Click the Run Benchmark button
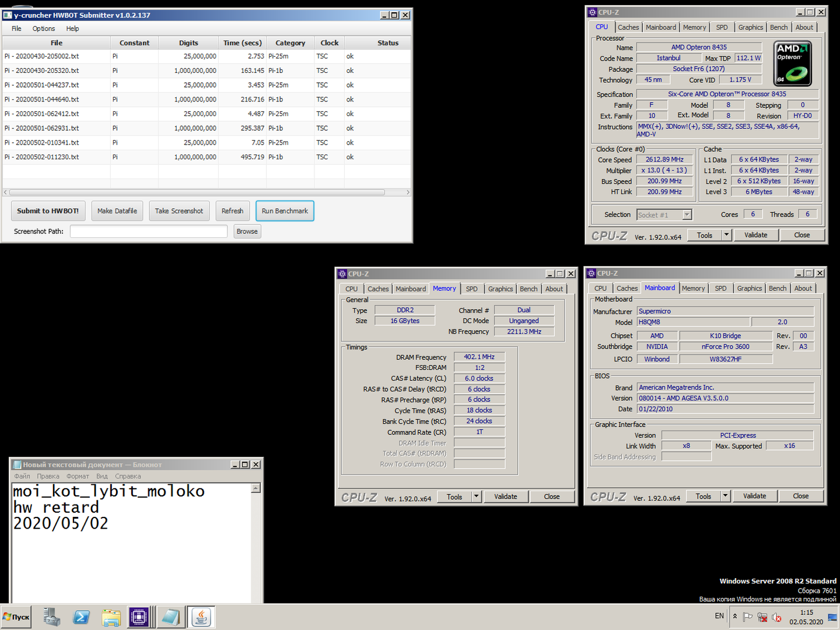This screenshot has width=840, height=630. 285,211
